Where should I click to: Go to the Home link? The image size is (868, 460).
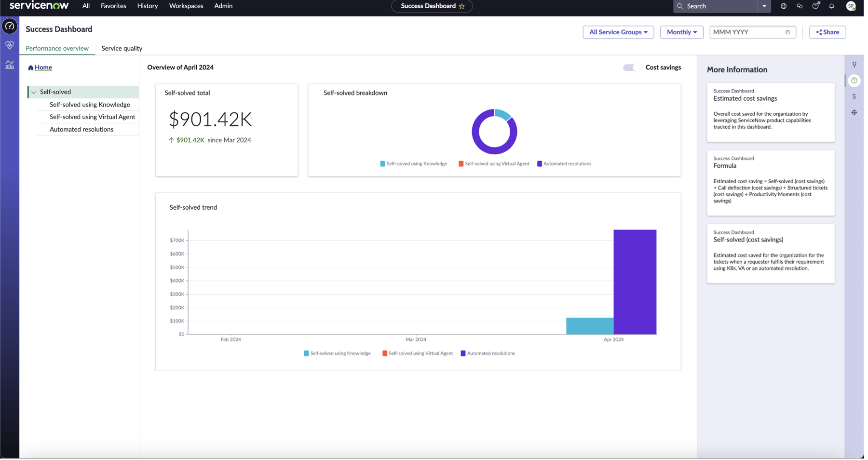pos(43,68)
